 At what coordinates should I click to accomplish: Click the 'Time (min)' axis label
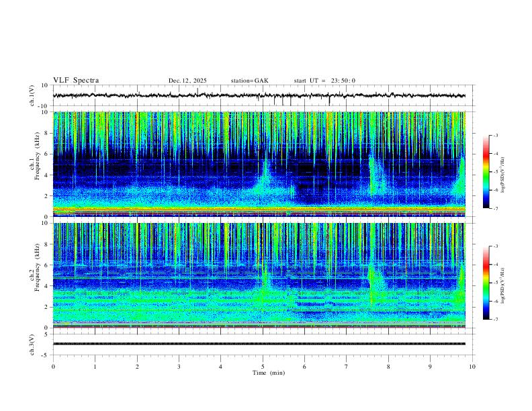click(269, 373)
